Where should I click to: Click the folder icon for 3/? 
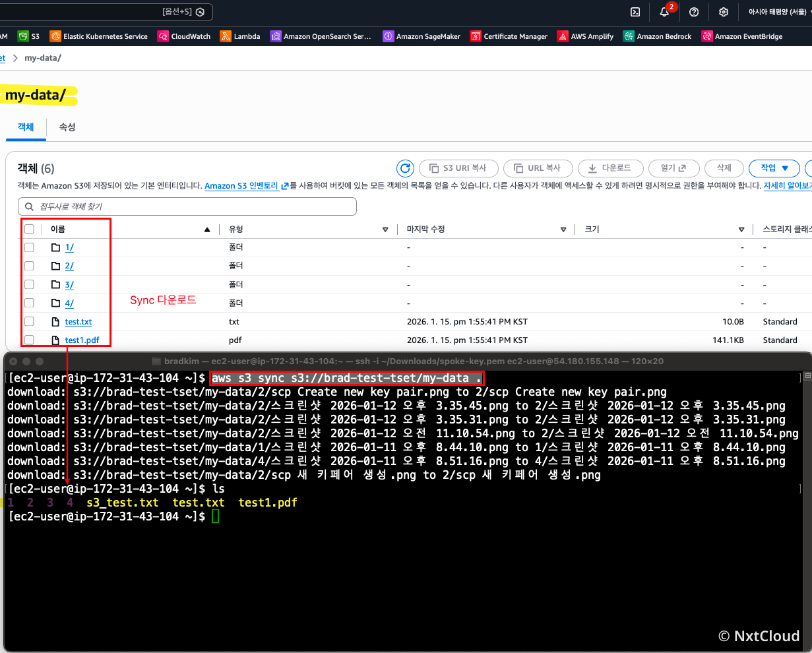pos(56,284)
